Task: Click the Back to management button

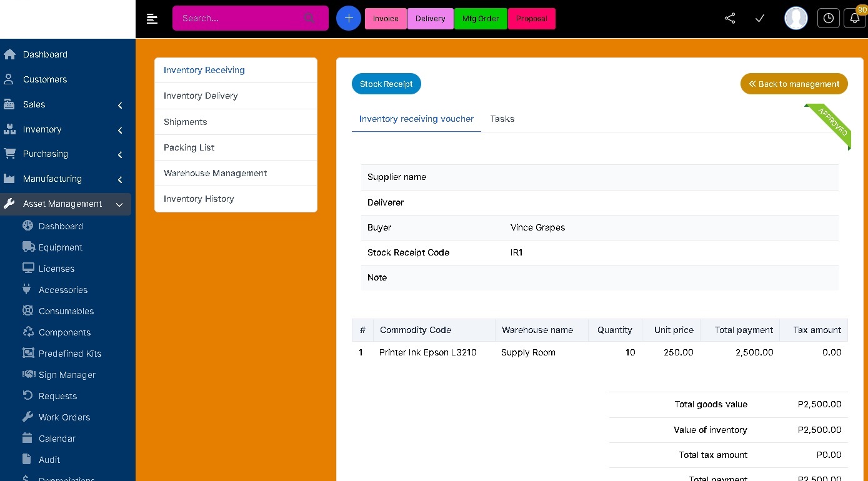Action: (794, 84)
